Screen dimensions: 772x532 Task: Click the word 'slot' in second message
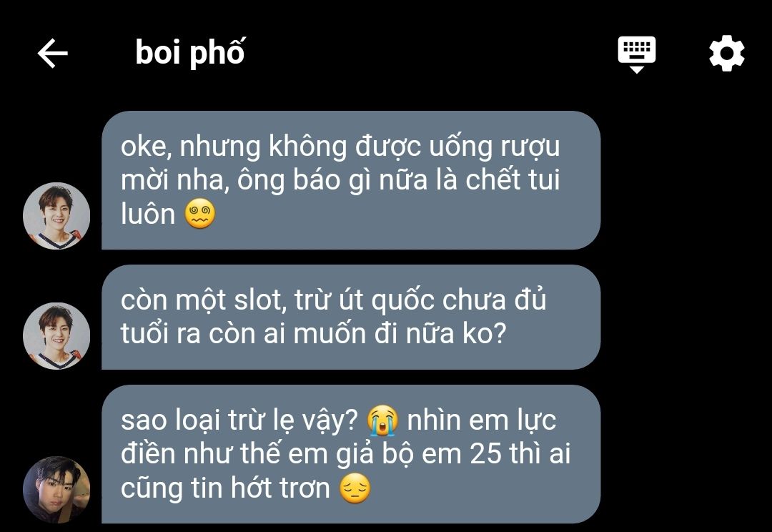pyautogui.click(x=260, y=300)
